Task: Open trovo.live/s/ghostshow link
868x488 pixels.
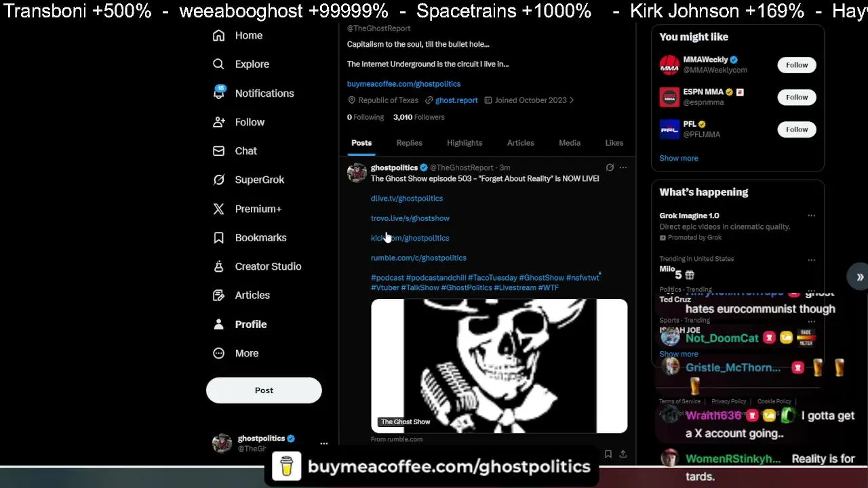Action: (410, 218)
